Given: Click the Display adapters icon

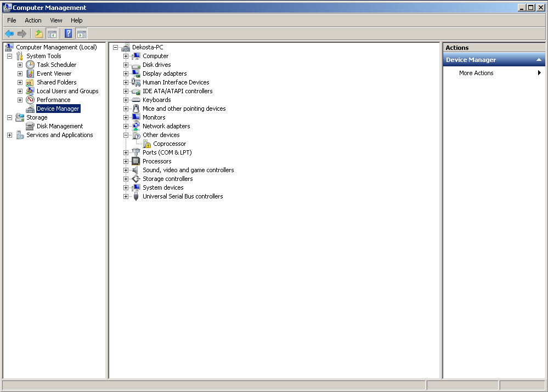Looking at the screenshot, I should tap(135, 73).
